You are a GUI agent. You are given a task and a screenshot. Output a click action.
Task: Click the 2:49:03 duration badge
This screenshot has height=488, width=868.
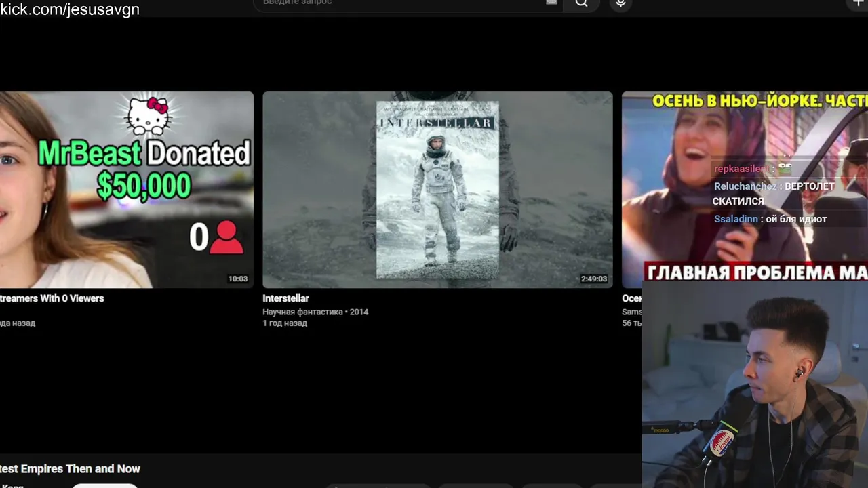click(x=593, y=279)
